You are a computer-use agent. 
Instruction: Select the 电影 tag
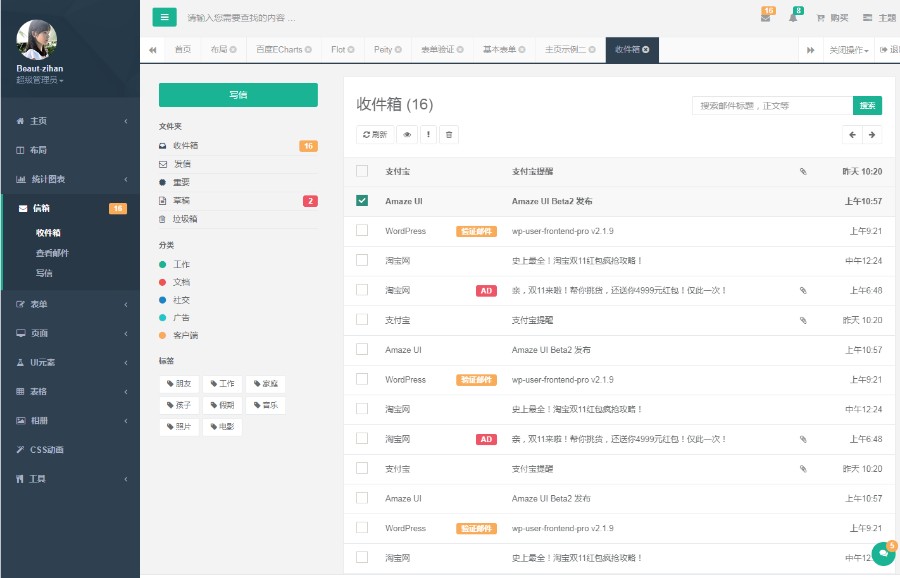pos(222,426)
